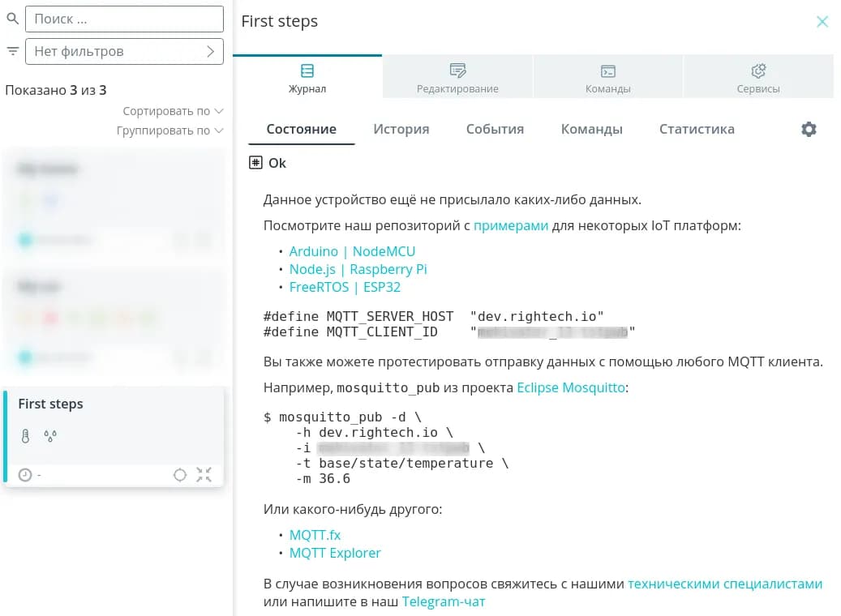The image size is (841, 616).
Task: Click the Telegram-чат link
Action: (x=444, y=601)
